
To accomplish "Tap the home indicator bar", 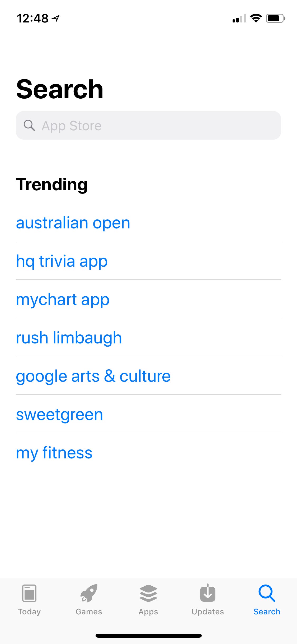I will coord(148,636).
